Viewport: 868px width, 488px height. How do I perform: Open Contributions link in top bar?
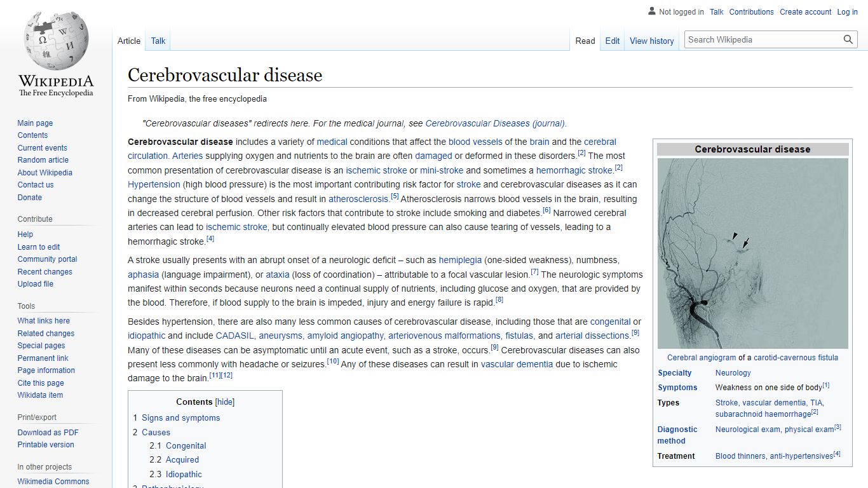pyautogui.click(x=752, y=12)
